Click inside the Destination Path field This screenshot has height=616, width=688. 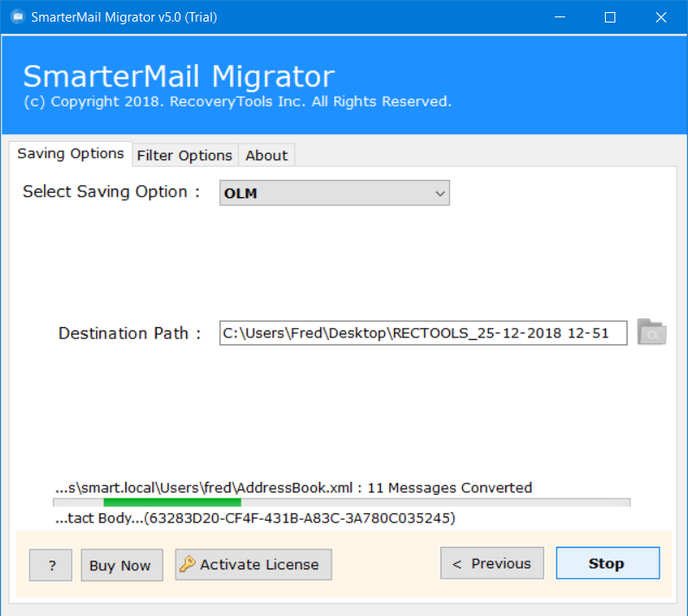pos(423,333)
